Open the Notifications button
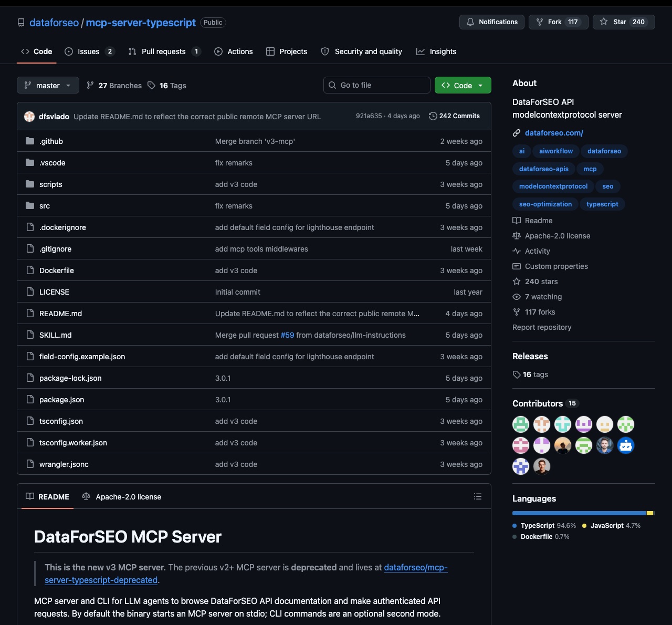This screenshot has height=625, width=672. 492,22
